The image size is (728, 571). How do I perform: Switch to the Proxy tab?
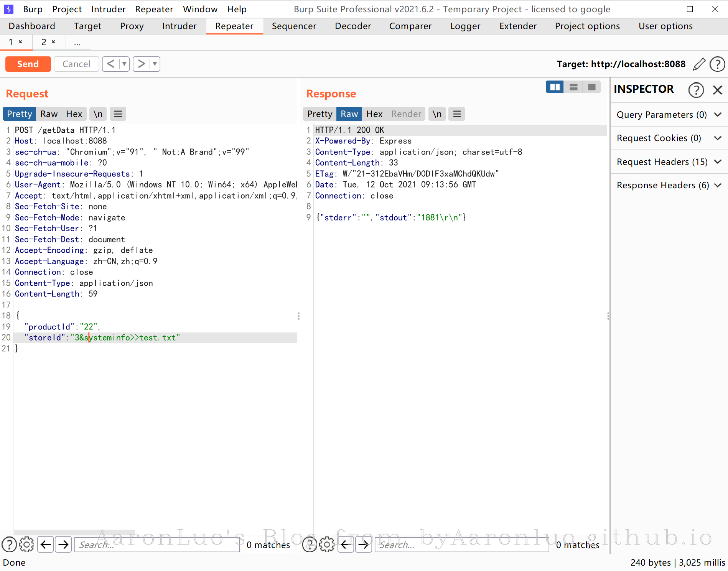132,26
